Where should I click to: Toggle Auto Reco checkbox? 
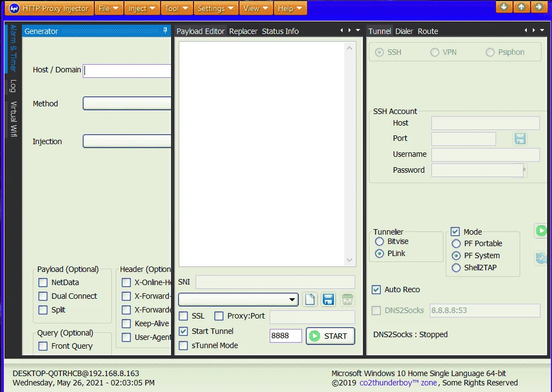tap(377, 289)
